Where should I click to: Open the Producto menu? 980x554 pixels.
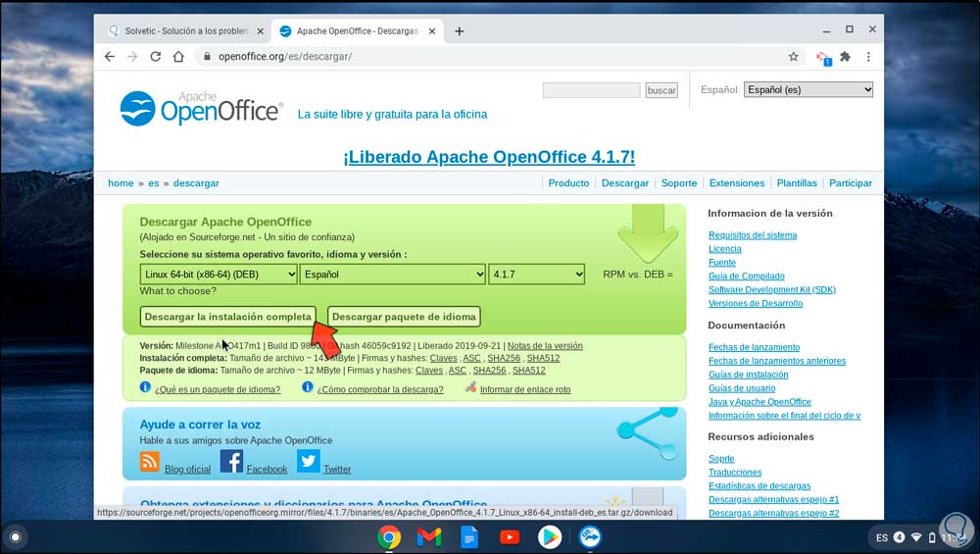click(x=568, y=183)
